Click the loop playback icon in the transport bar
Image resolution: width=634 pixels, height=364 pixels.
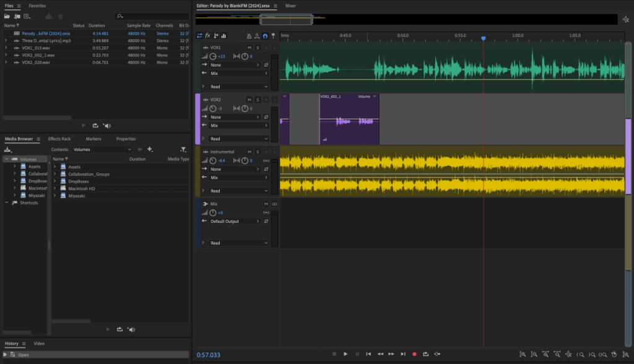[426, 354]
